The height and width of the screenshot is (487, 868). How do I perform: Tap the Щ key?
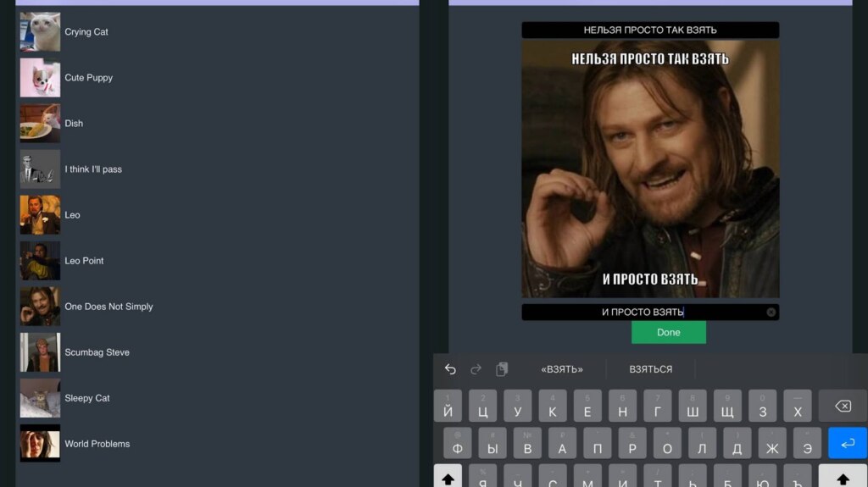(727, 407)
